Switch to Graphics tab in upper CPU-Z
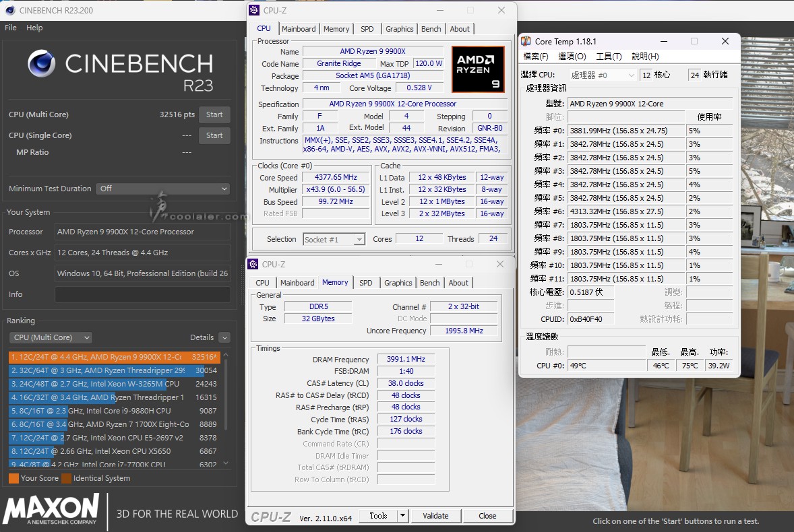The image size is (794, 532). tap(400, 29)
